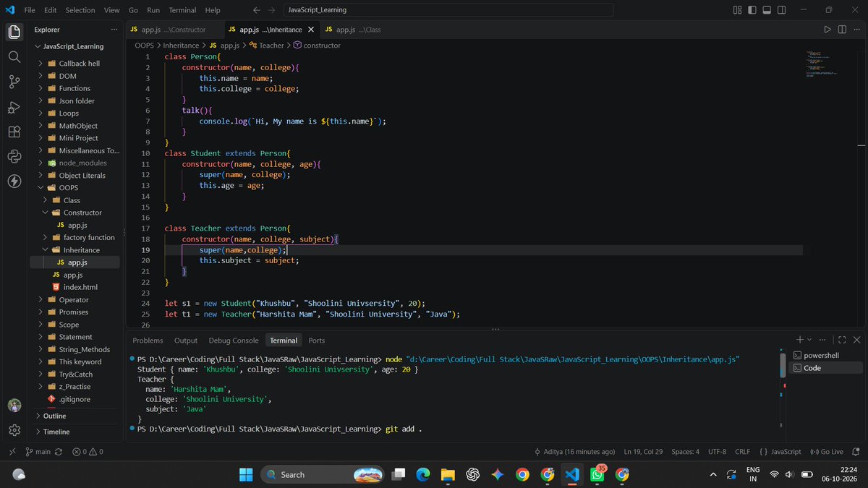Viewport: 868px width, 488px height.
Task: Click the code minimap
Action: (822, 64)
